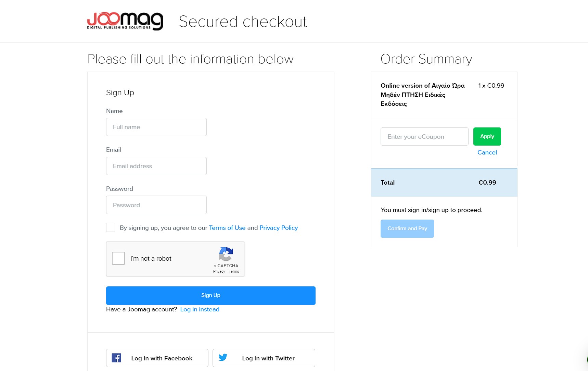
Task: Submit the blue Sign Up button
Action: pos(211,295)
